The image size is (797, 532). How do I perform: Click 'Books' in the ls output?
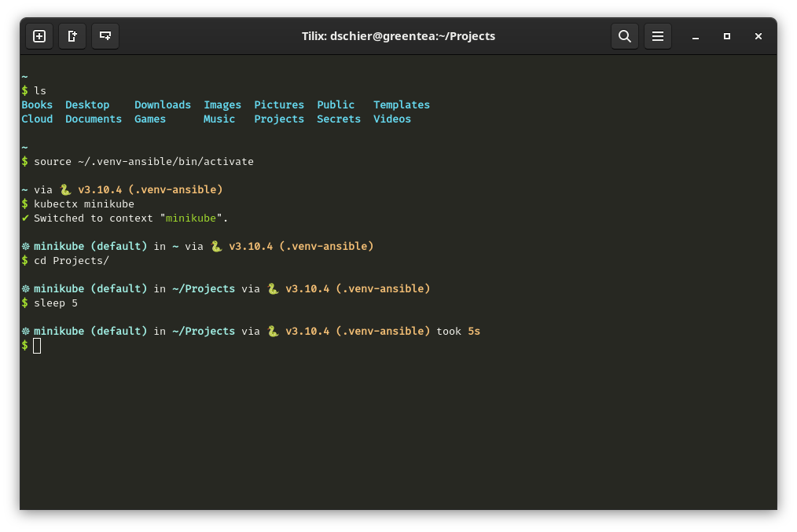(36, 105)
